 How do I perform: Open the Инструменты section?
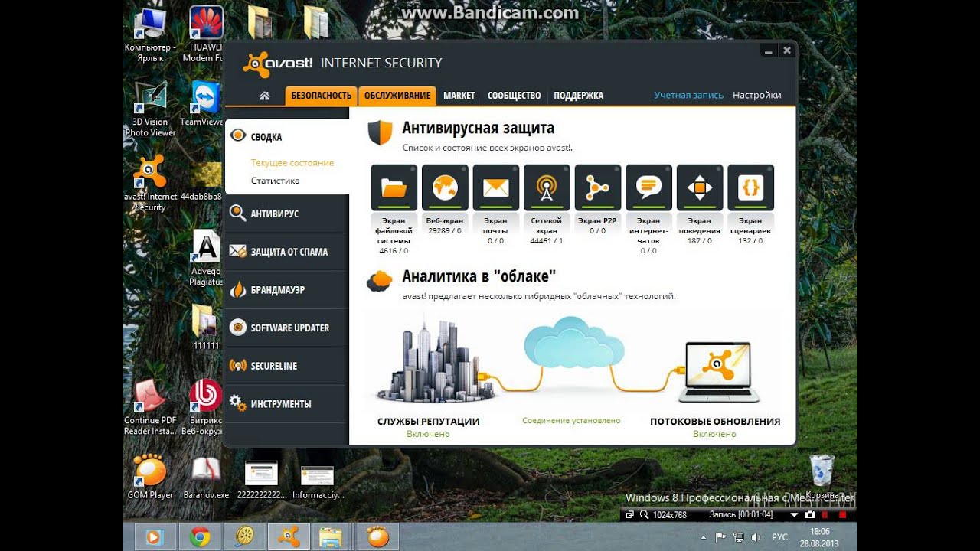287,404
